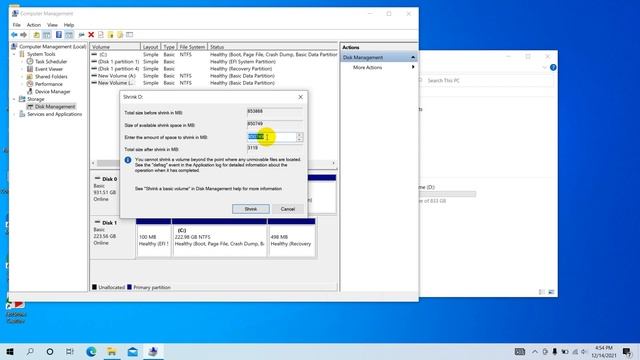Click Cancel in the Shrink dialog
The image size is (640, 360).
click(x=288, y=209)
